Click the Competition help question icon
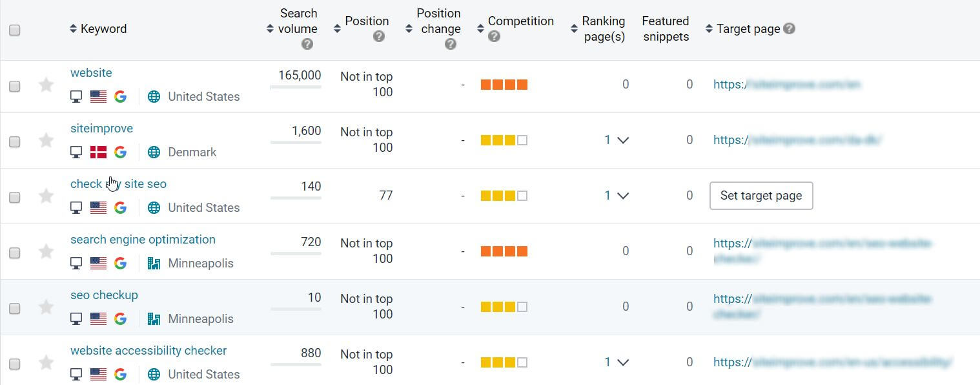Viewport: 980px width, 385px height. click(494, 37)
